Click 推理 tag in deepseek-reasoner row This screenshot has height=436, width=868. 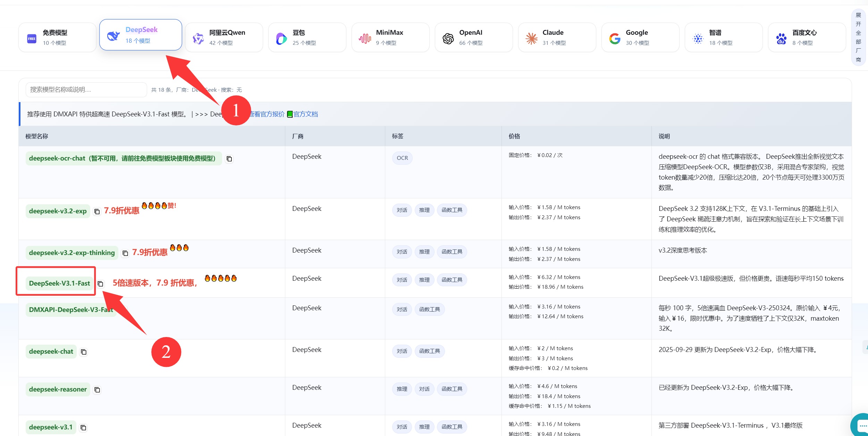[402, 389]
